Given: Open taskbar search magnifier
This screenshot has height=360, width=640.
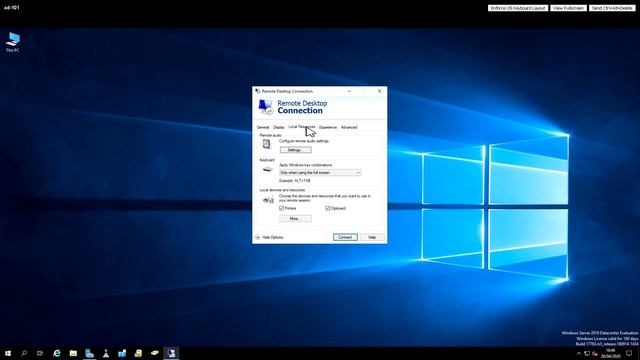Looking at the screenshot, I should click(x=24, y=353).
